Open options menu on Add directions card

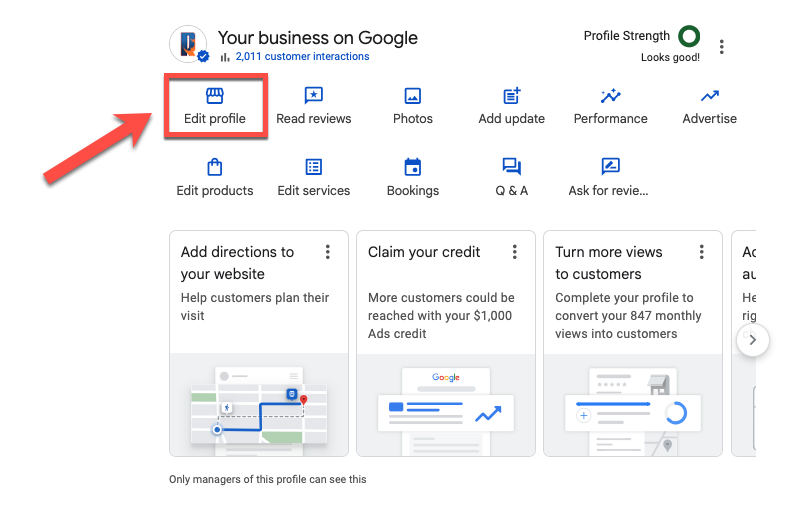328,252
